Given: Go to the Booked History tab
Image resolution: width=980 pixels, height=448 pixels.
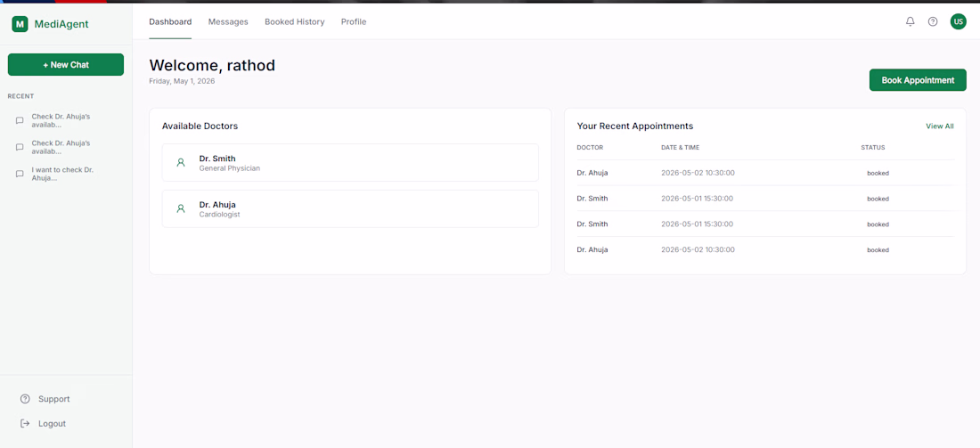Looking at the screenshot, I should tap(294, 22).
